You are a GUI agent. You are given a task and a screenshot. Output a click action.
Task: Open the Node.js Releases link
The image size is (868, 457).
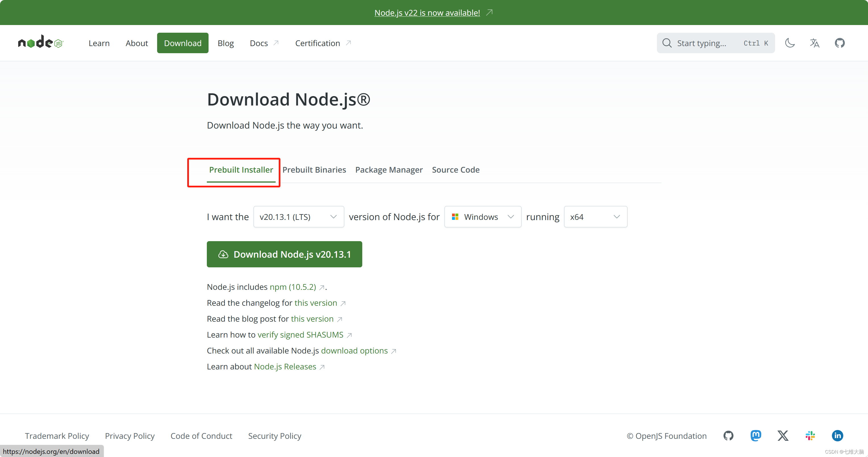pyautogui.click(x=285, y=366)
